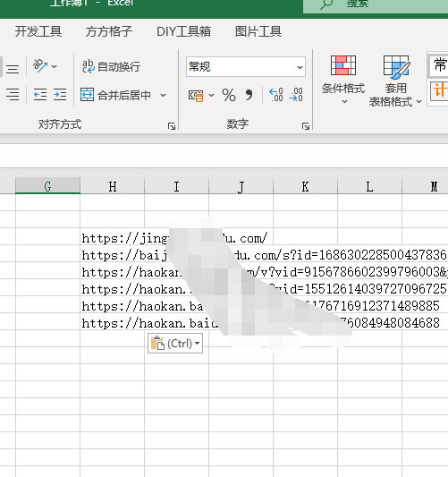Expand the accounting format dropdown arrow
The image size is (448, 477).
(212, 95)
